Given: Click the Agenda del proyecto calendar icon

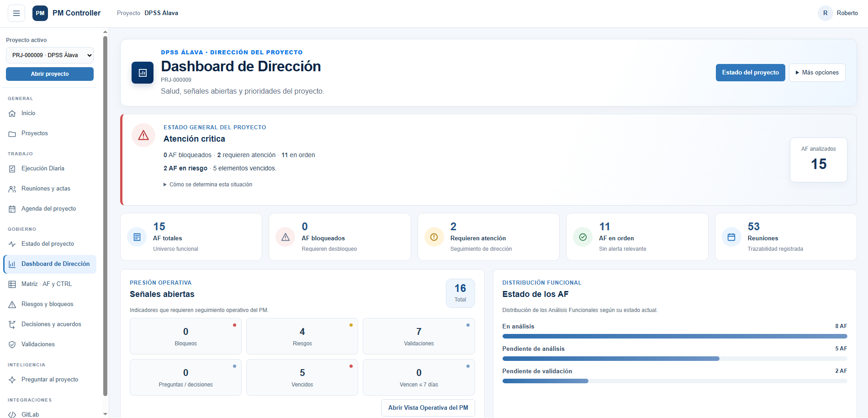Looking at the screenshot, I should tap(12, 209).
